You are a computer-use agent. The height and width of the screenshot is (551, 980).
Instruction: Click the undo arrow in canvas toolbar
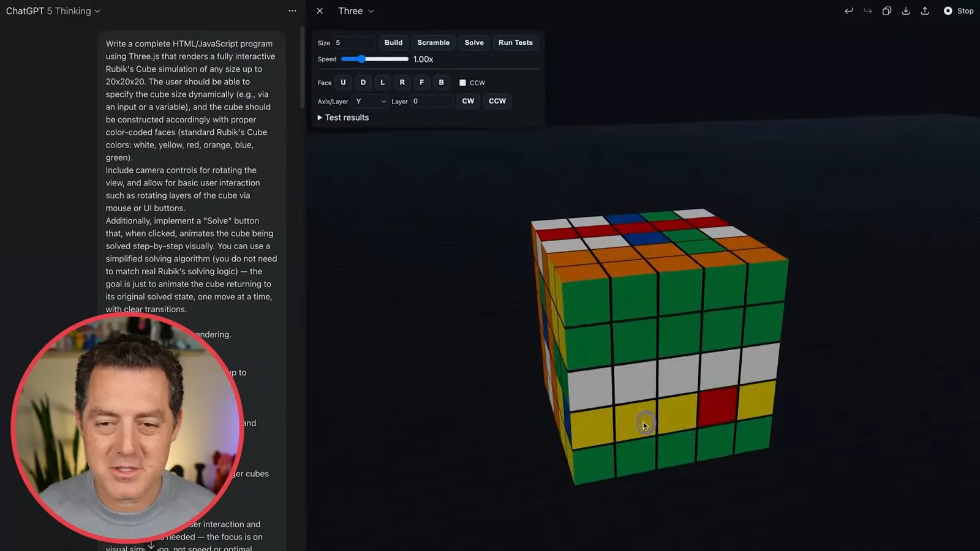848,11
